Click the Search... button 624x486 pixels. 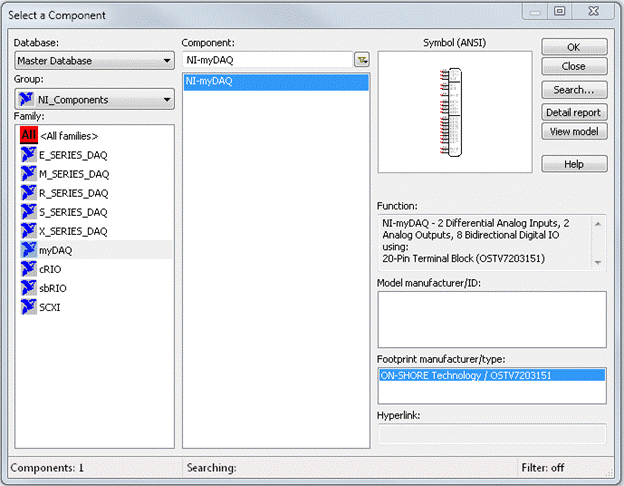pyautogui.click(x=574, y=90)
